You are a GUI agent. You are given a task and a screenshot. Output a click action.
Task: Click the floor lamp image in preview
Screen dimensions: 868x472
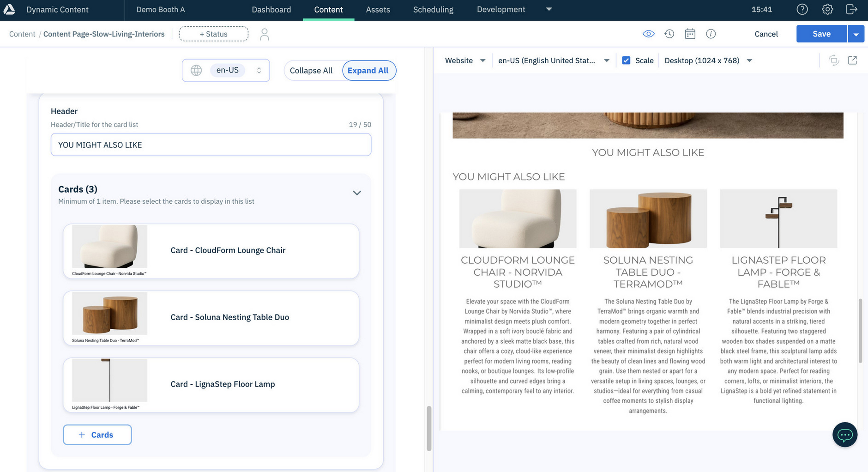pyautogui.click(x=778, y=218)
